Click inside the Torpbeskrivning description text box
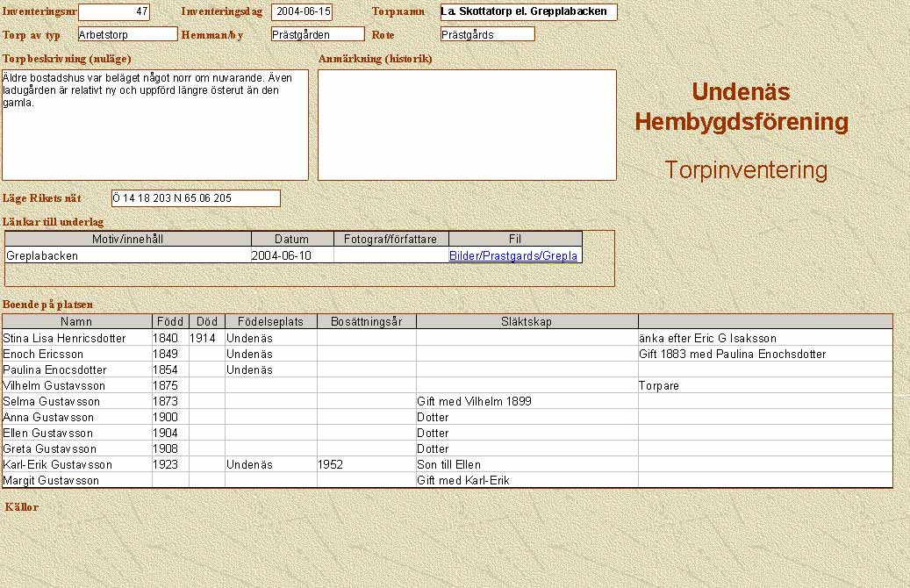Screen dimensions: 910x588 155,125
